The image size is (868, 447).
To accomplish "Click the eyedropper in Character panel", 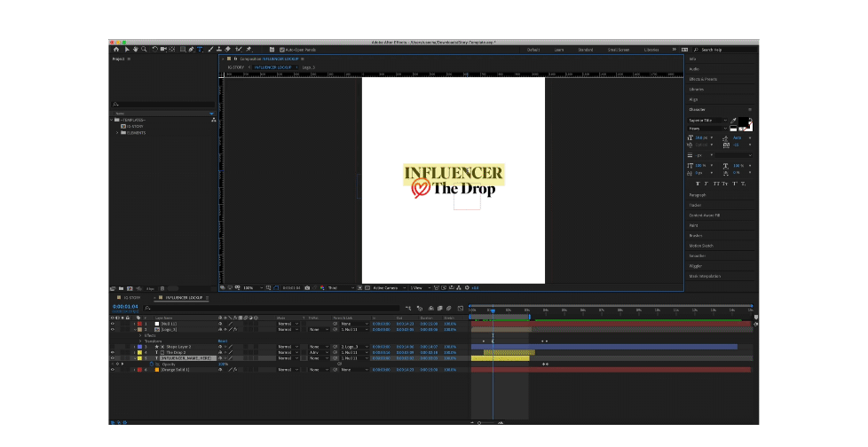I will pyautogui.click(x=733, y=121).
